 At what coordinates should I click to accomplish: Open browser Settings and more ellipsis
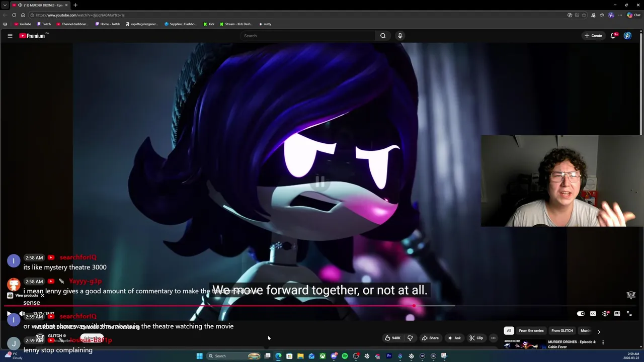click(x=620, y=15)
